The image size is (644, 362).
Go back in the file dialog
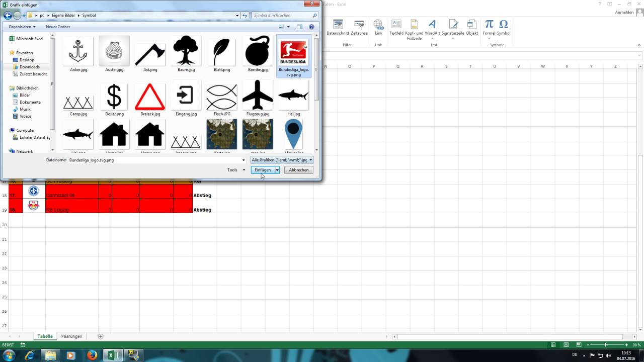(x=8, y=16)
